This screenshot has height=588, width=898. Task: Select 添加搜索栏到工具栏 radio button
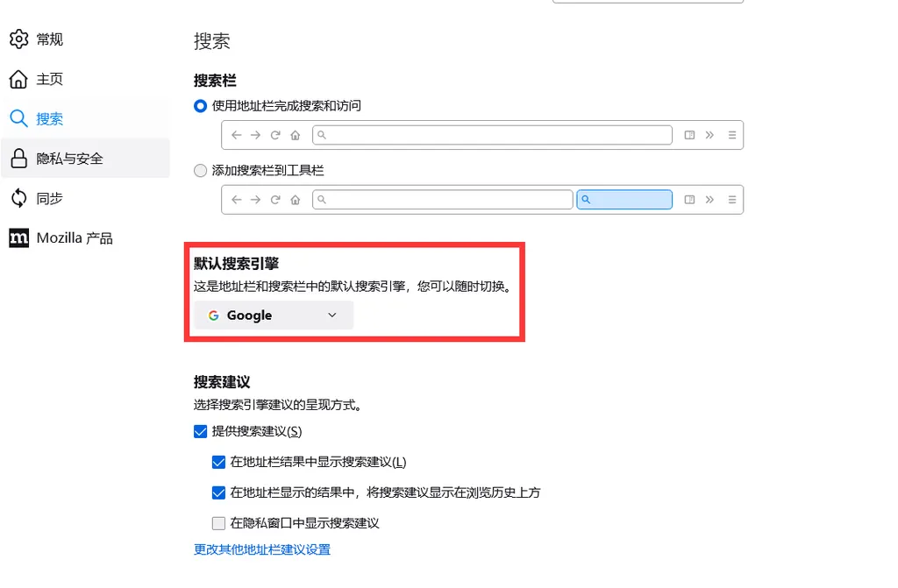[200, 171]
